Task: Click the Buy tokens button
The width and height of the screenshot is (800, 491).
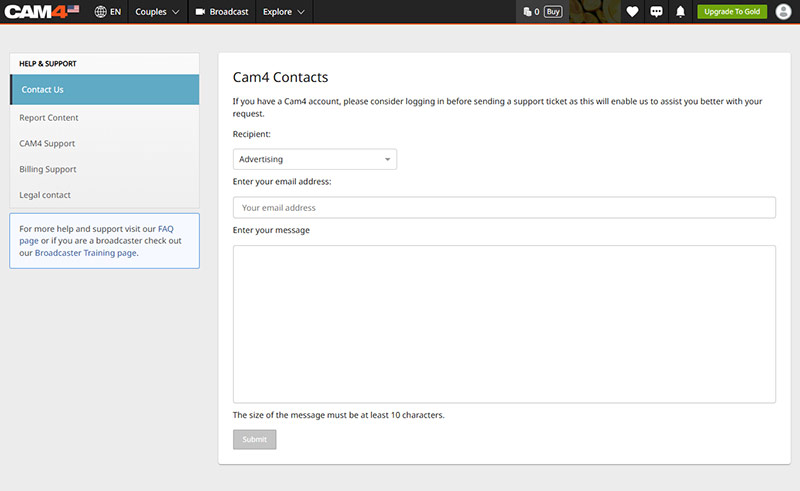Action: pyautogui.click(x=553, y=12)
